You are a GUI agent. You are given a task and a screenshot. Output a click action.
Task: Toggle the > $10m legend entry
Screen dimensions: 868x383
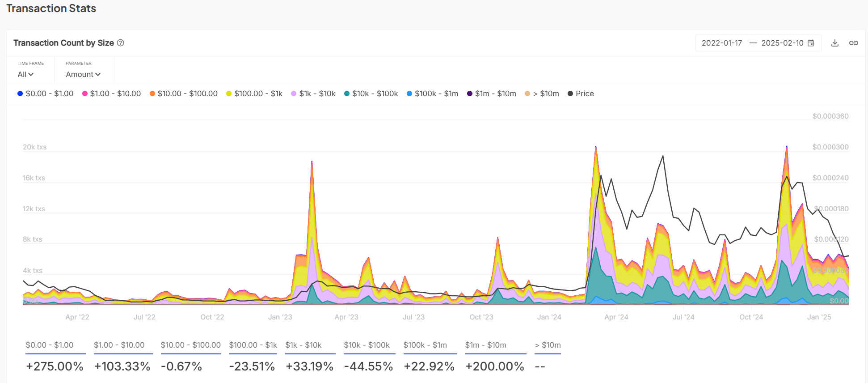[542, 94]
